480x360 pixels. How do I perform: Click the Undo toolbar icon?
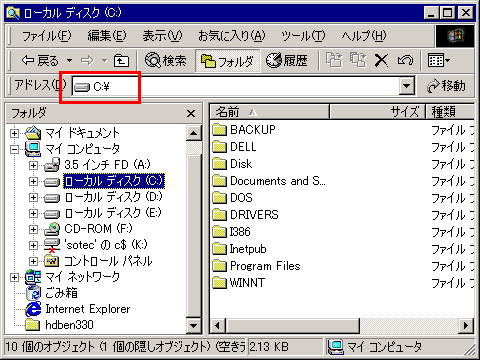405,61
